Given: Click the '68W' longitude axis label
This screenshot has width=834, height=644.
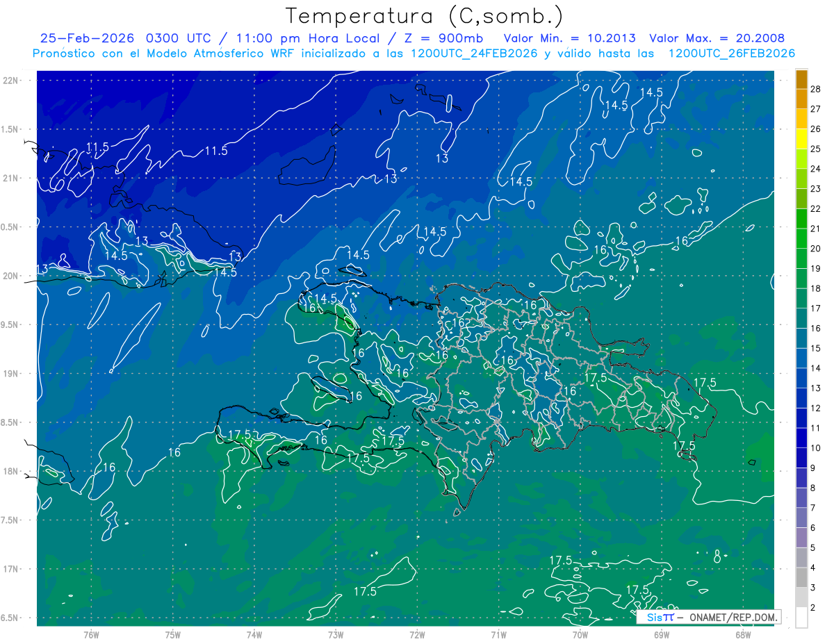Looking at the screenshot, I should pyautogui.click(x=742, y=634).
